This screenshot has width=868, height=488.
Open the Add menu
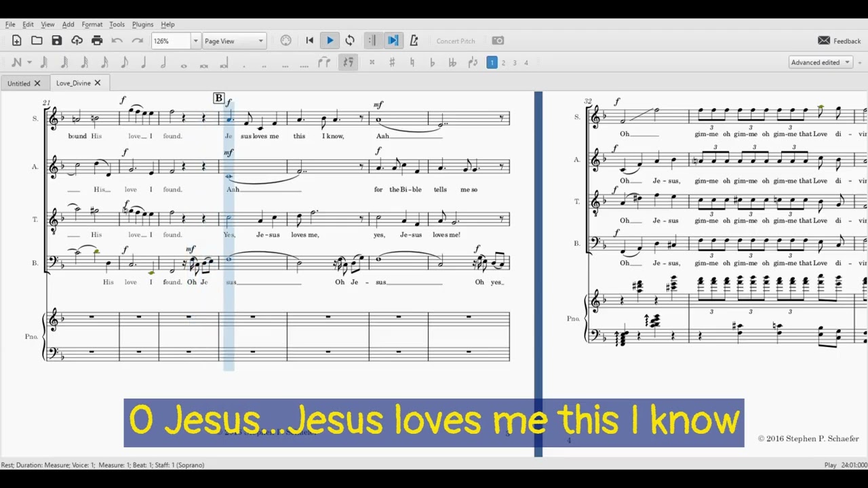point(68,24)
